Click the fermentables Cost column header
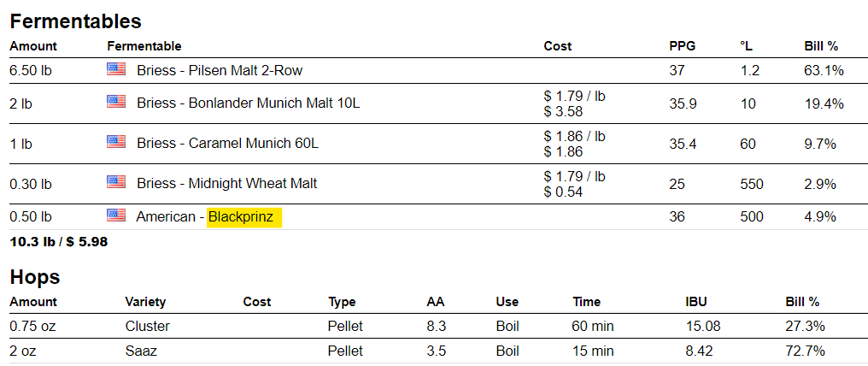Image resolution: width=868 pixels, height=366 pixels. point(558,46)
